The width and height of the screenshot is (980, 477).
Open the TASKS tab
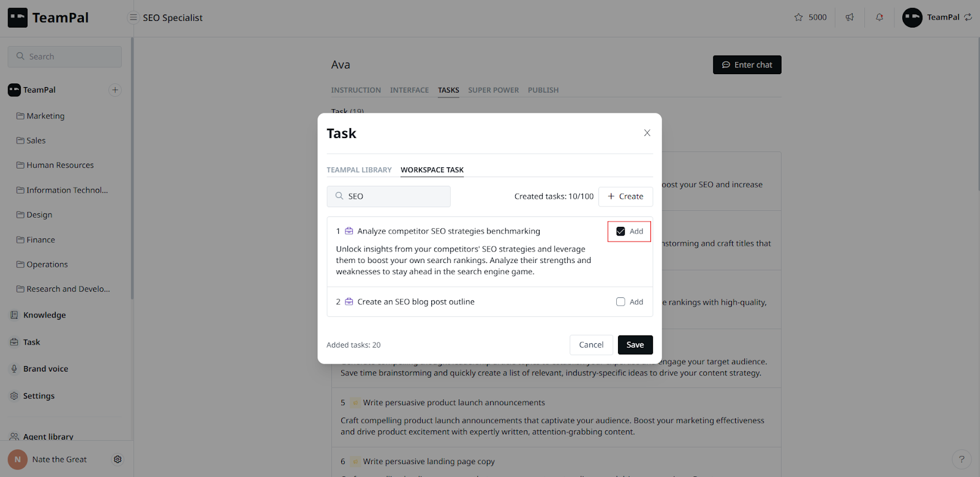point(448,90)
